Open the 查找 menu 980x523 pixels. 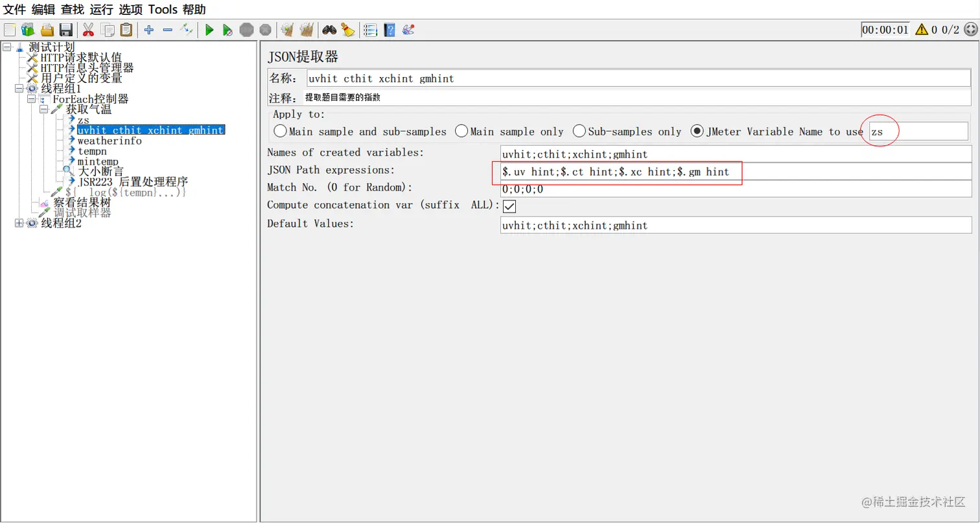coord(73,10)
